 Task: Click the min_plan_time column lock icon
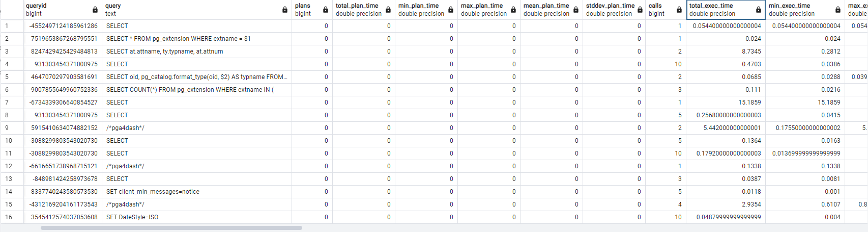(451, 10)
